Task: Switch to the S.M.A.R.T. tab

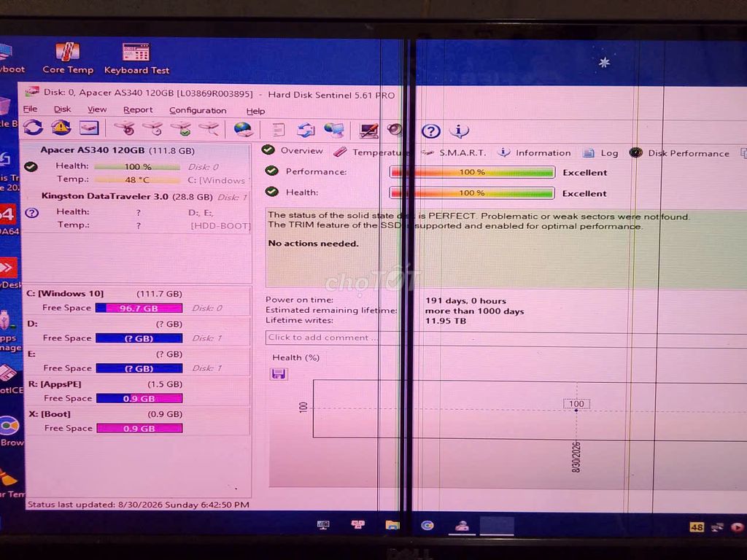Action: point(454,153)
